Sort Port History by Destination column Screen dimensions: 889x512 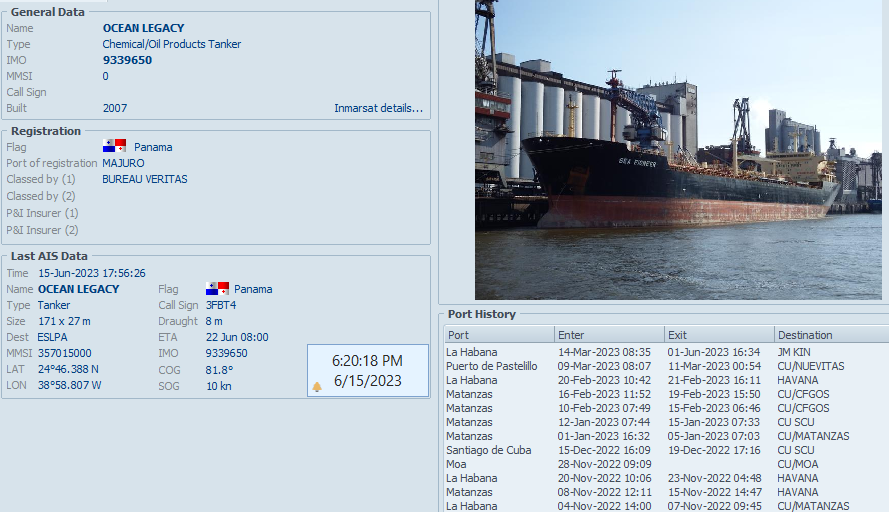[x=831, y=335]
